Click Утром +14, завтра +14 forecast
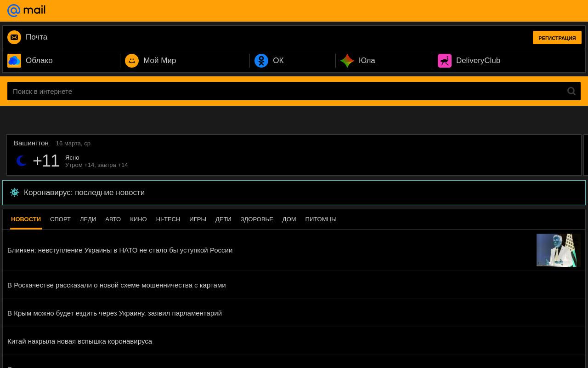Viewport: 588px width, 368px height. [x=96, y=165]
